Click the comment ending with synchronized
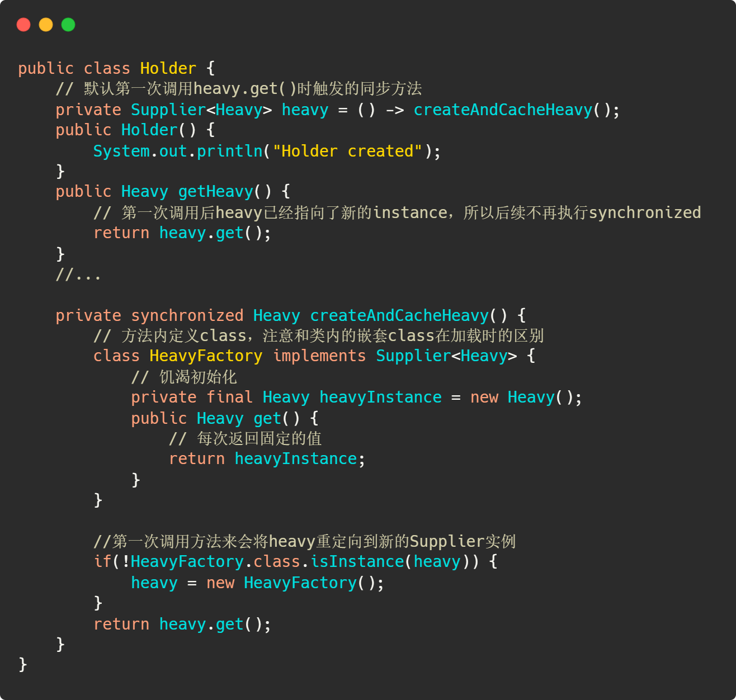This screenshot has height=700, width=736. (397, 212)
